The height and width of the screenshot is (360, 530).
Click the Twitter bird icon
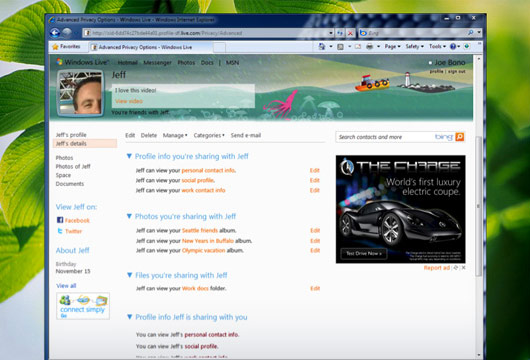60,231
